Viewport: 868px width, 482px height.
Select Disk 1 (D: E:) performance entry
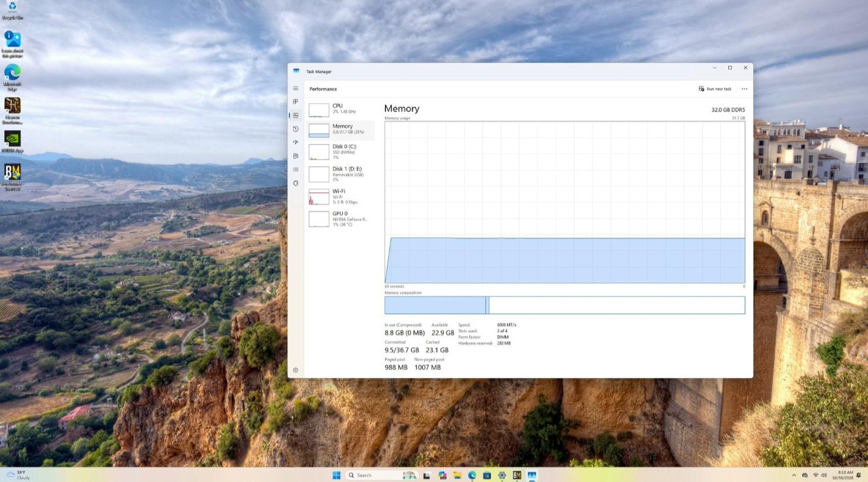(x=340, y=174)
